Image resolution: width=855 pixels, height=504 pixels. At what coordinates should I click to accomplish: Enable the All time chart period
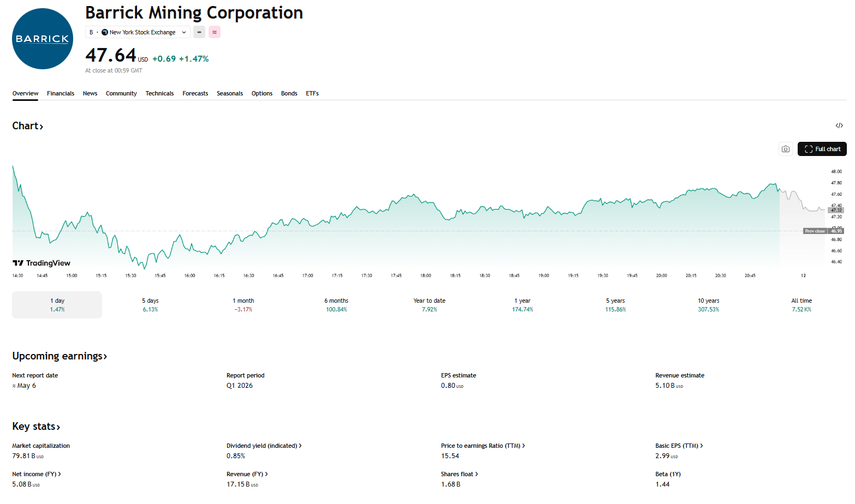(x=801, y=304)
